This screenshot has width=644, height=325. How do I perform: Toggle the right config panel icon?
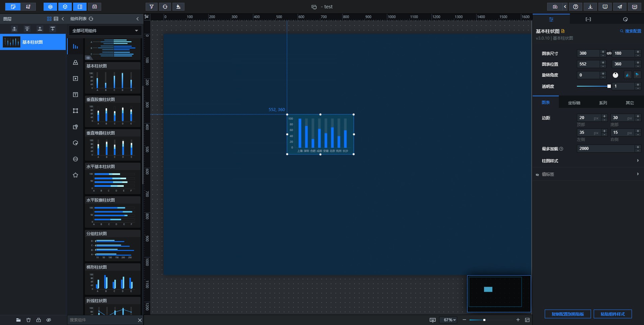click(80, 7)
